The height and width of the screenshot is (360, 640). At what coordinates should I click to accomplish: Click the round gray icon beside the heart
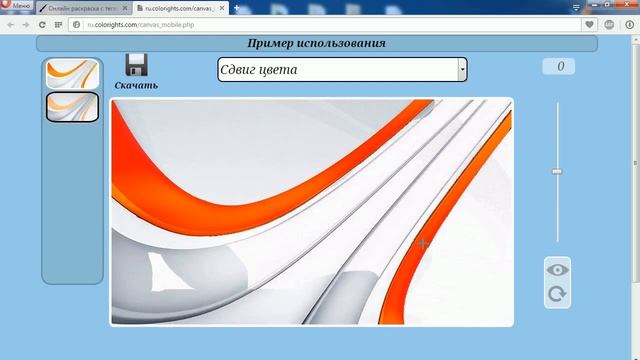click(609, 25)
